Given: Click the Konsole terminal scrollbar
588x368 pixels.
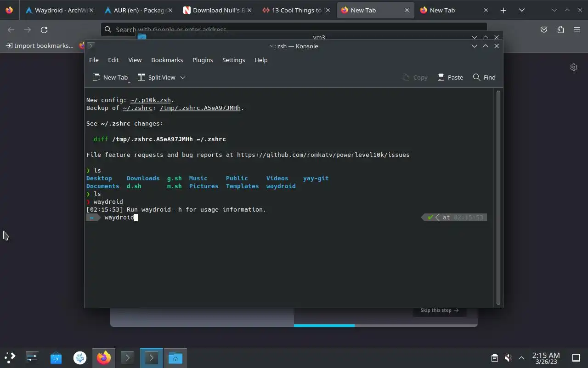Looking at the screenshot, I should click(x=498, y=198).
